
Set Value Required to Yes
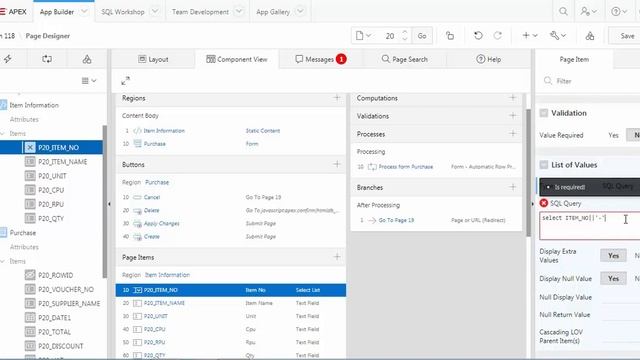[x=613, y=135]
